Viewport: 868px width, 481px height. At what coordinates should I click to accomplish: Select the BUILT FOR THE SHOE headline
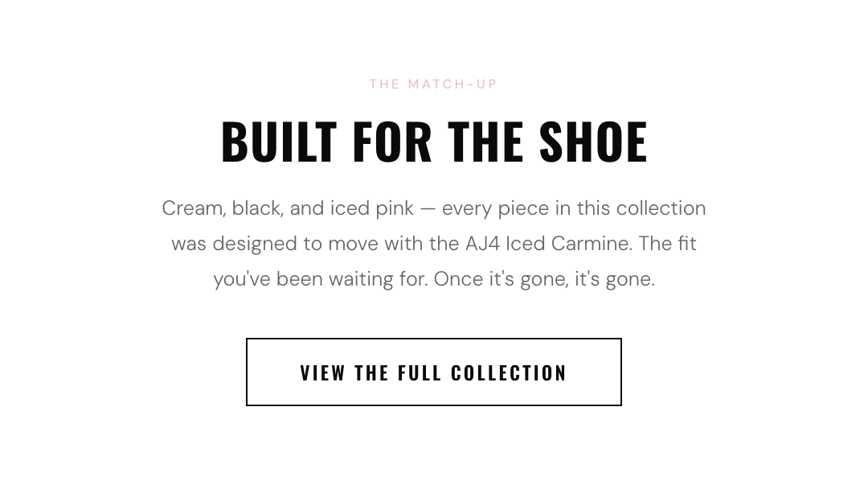tap(433, 141)
